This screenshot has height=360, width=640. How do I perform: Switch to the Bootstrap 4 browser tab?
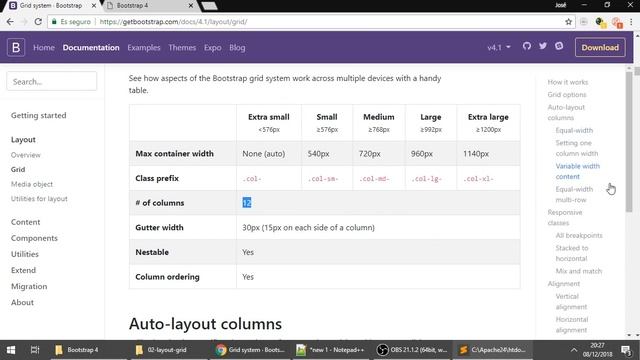149,6
